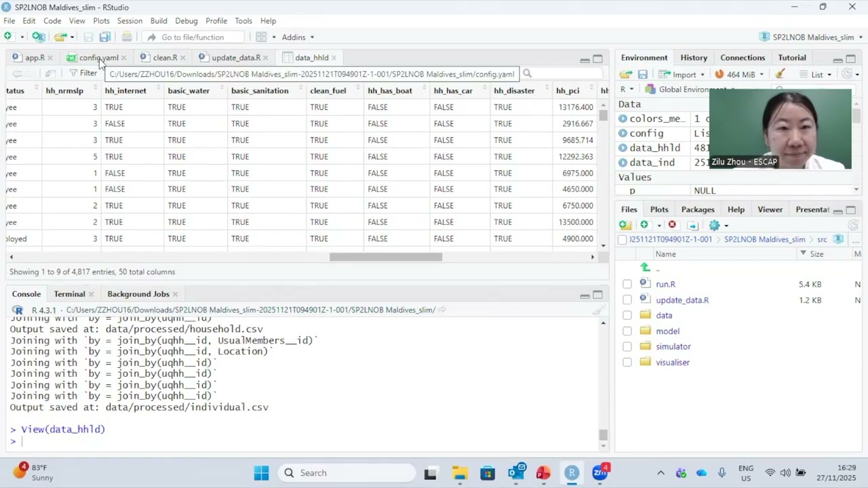Go up to parent directory arrow
This screenshot has width=868, height=488.
click(x=645, y=268)
